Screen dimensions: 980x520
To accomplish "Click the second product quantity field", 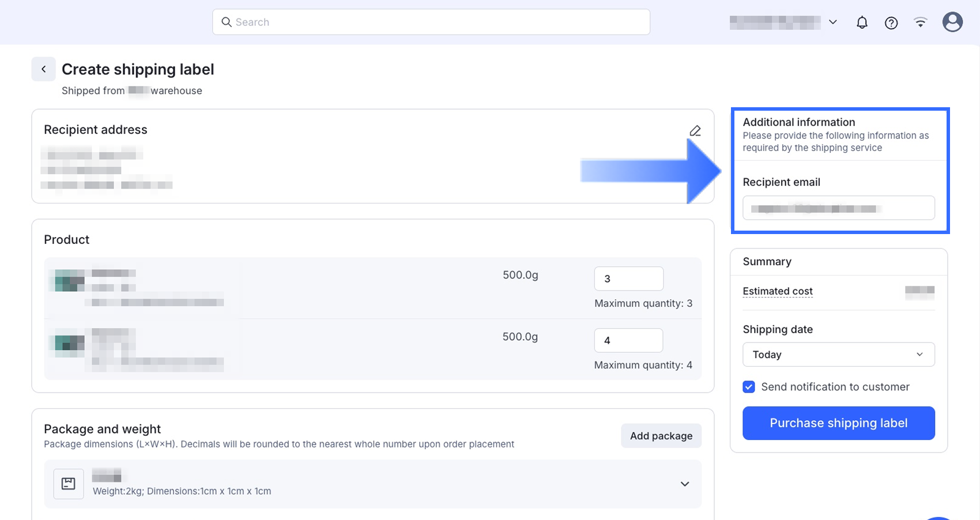I will [628, 340].
